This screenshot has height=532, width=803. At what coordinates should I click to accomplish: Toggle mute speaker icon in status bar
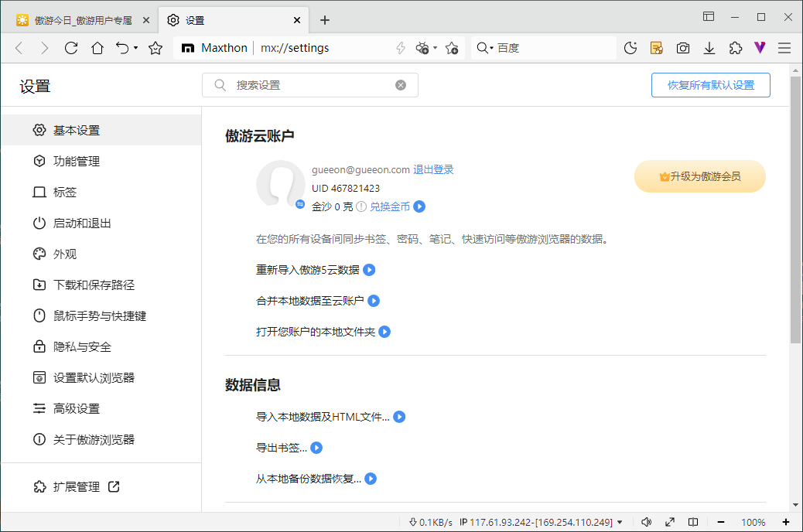pos(647,522)
